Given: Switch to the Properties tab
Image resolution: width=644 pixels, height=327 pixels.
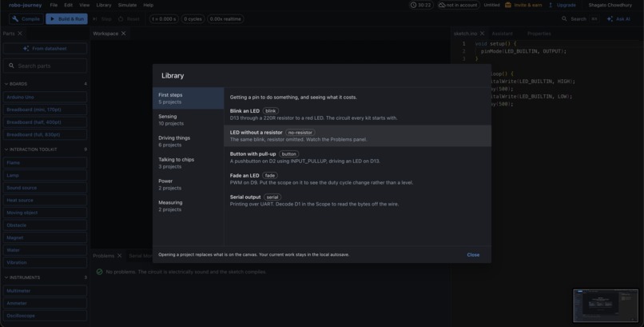Looking at the screenshot, I should coord(539,34).
